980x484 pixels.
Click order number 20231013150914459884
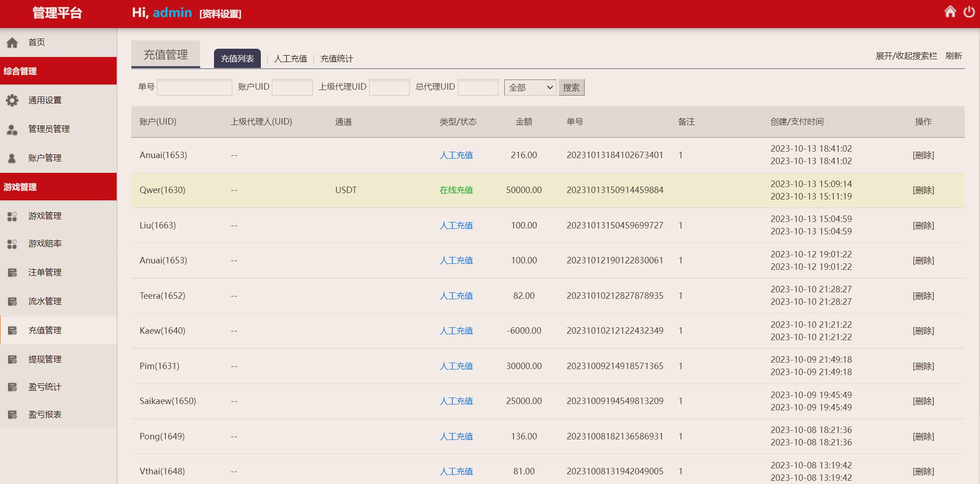coord(615,190)
